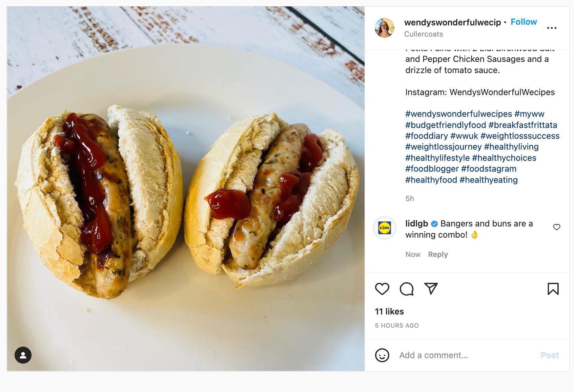The image size is (574, 392).
Task: Save post with bookmark icon
Action: coord(553,289)
